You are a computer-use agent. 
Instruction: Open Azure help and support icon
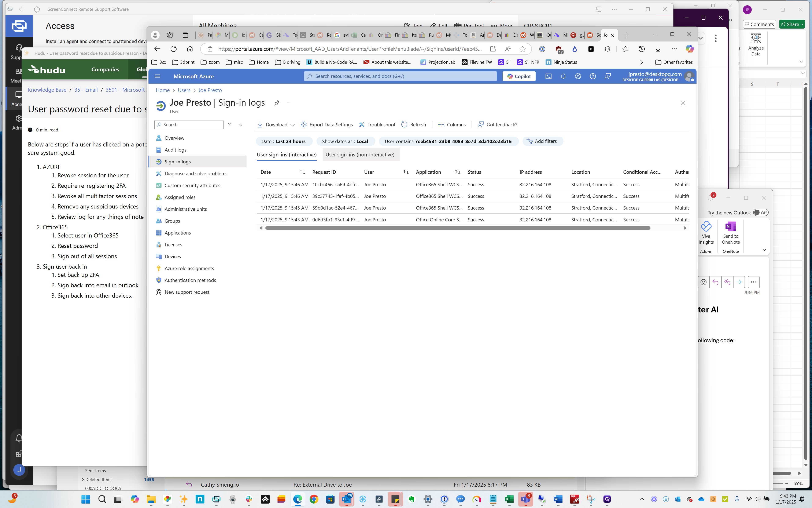tap(593, 76)
